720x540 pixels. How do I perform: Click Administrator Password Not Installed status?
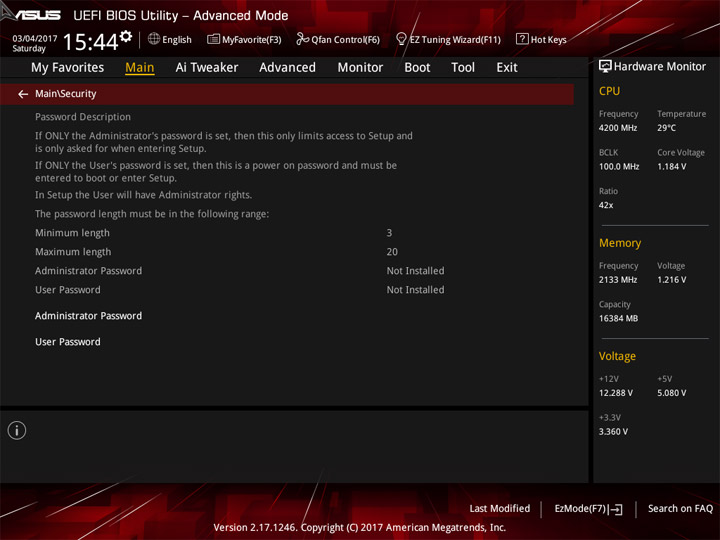click(x=415, y=271)
